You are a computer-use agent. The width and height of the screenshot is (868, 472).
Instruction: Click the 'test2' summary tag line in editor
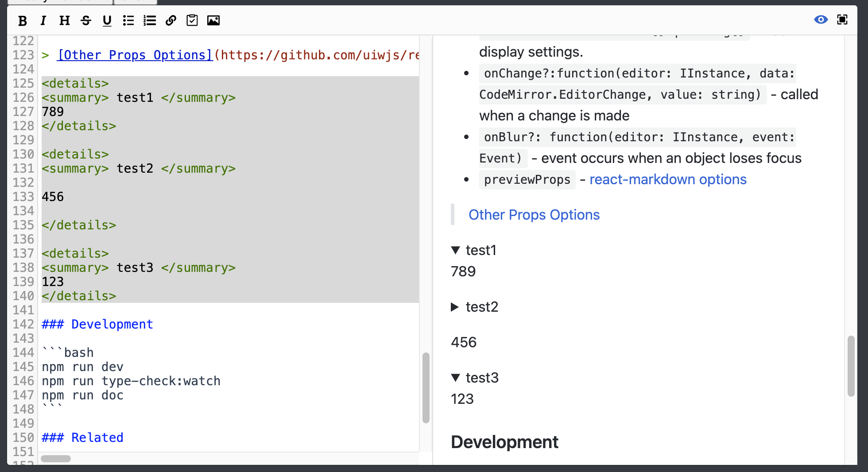tap(139, 168)
